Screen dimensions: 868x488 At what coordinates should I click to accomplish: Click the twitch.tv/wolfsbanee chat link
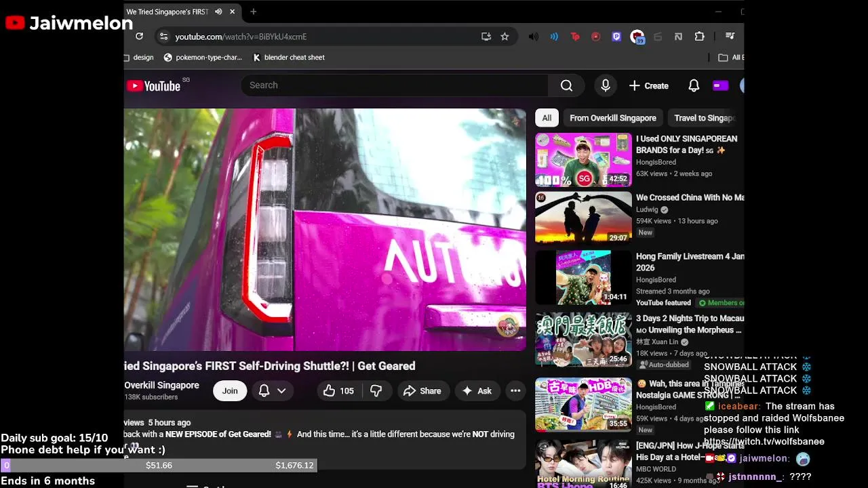(764, 441)
